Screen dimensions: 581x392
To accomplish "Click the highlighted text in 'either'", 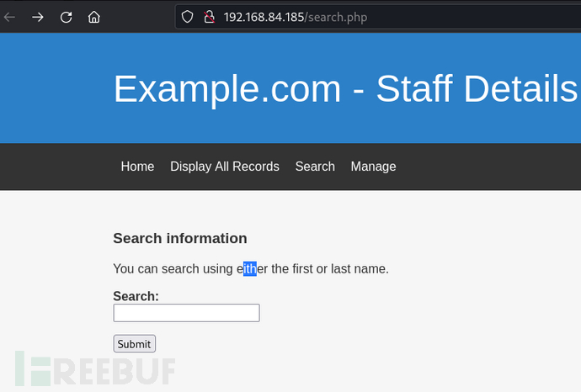I will (250, 268).
